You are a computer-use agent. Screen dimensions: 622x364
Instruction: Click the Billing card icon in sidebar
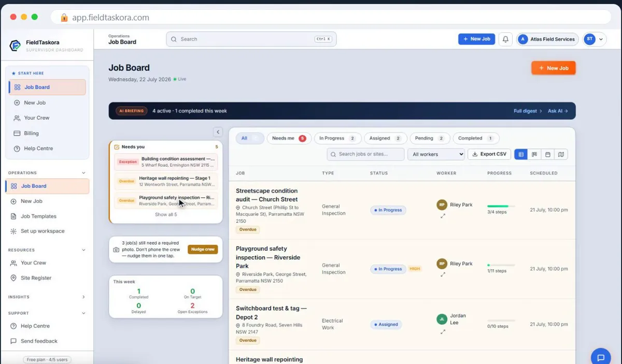tap(17, 133)
